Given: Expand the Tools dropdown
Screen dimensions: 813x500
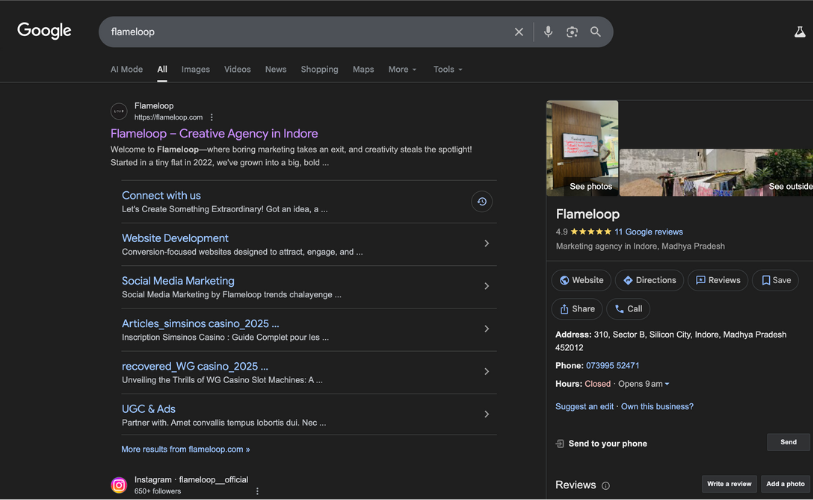Looking at the screenshot, I should click(447, 70).
